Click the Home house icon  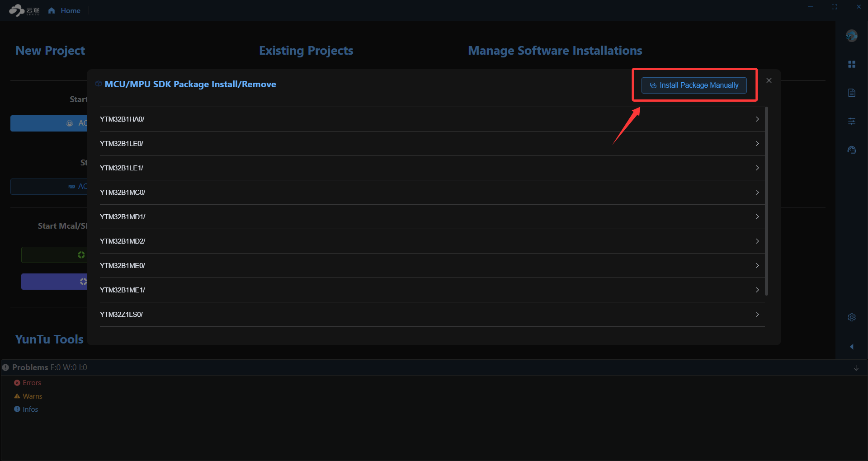(x=52, y=10)
